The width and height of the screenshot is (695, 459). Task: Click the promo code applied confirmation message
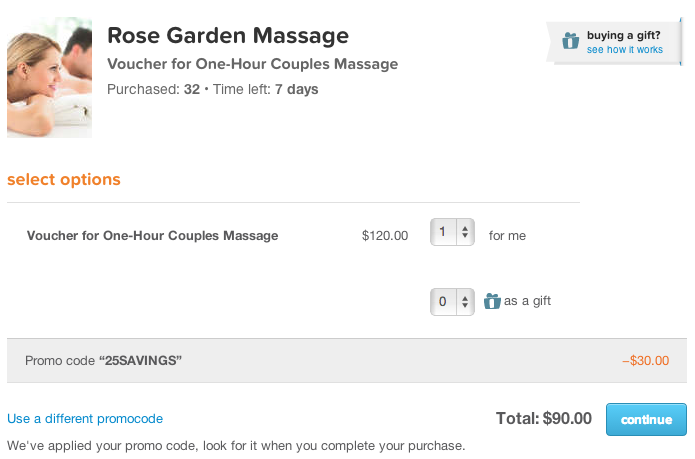point(236,444)
